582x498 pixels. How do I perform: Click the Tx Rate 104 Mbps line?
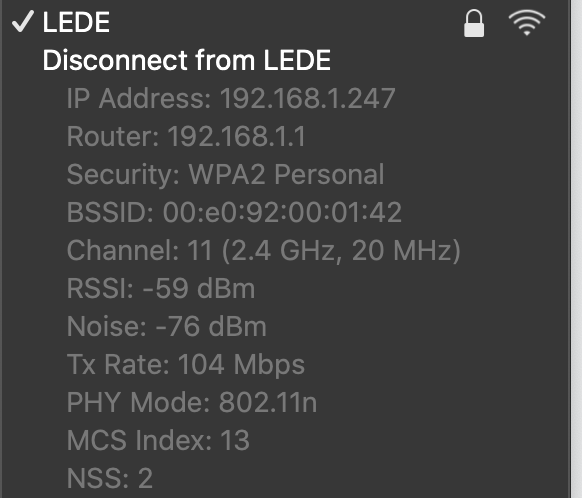(x=186, y=364)
